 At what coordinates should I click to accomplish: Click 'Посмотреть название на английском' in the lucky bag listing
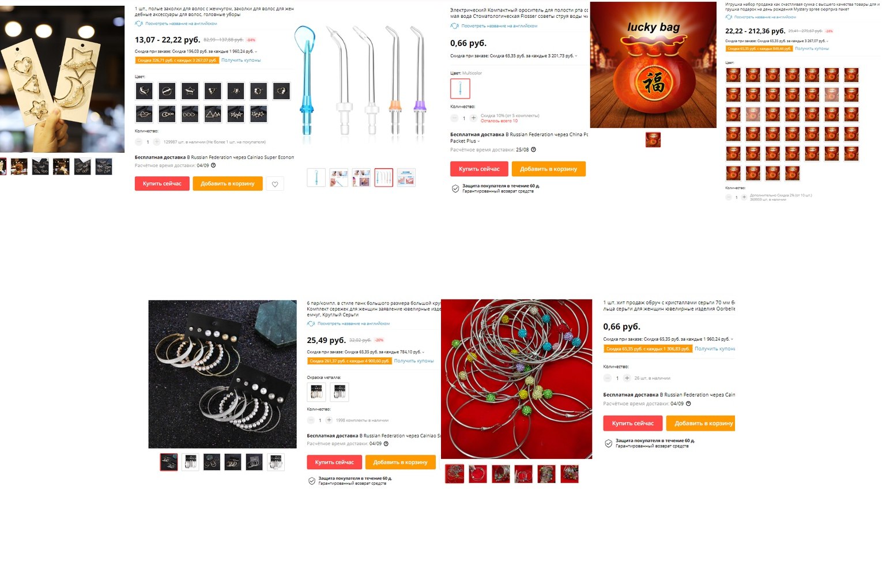coord(765,17)
